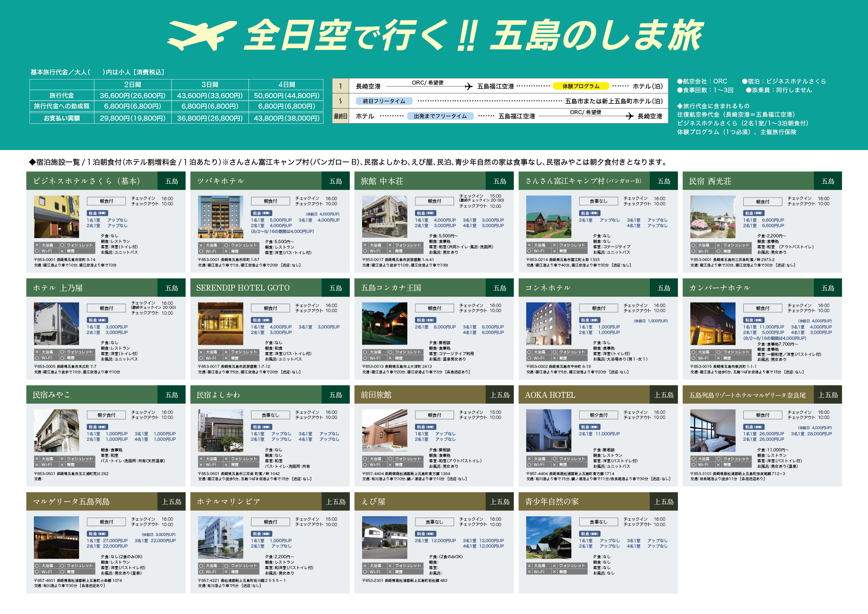
Task: Open the 青少年自然の家 photo thumbnail
Action: (548, 537)
